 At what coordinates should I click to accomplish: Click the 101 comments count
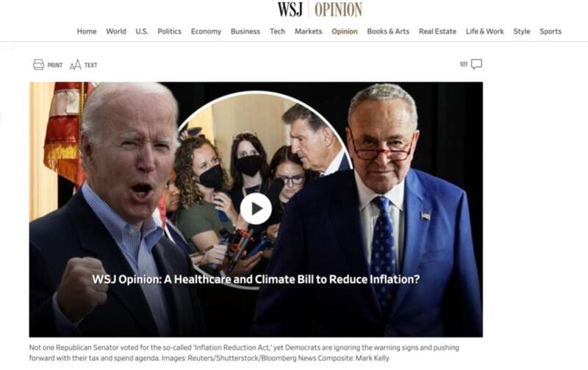click(464, 64)
